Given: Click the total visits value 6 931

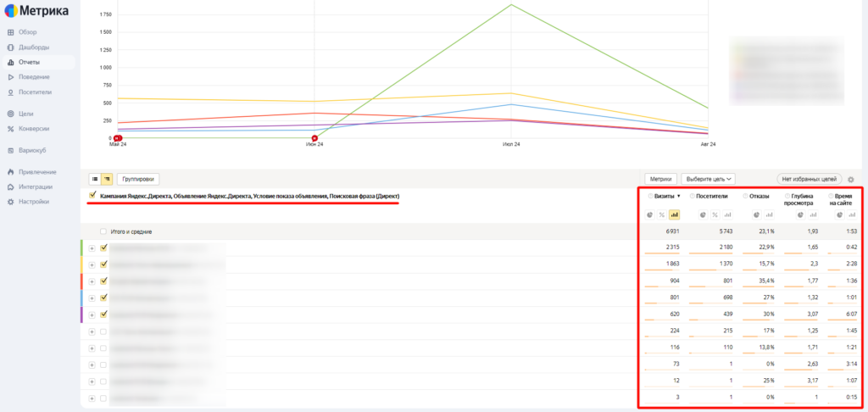Looking at the screenshot, I should click(671, 231).
